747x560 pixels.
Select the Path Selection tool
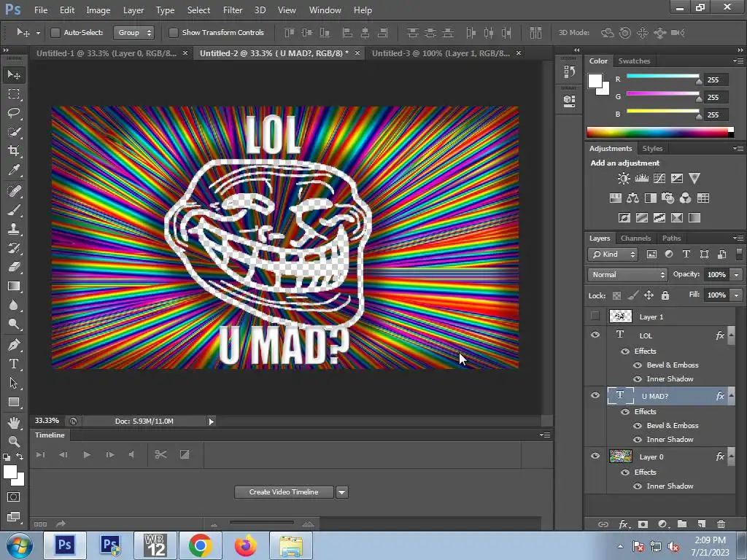14,383
